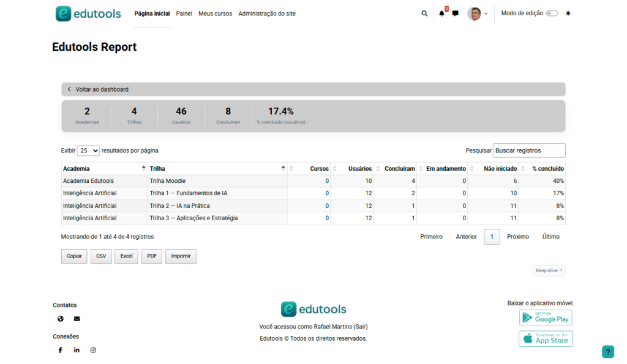
Task: Click the search magnifier icon
Action: (424, 13)
